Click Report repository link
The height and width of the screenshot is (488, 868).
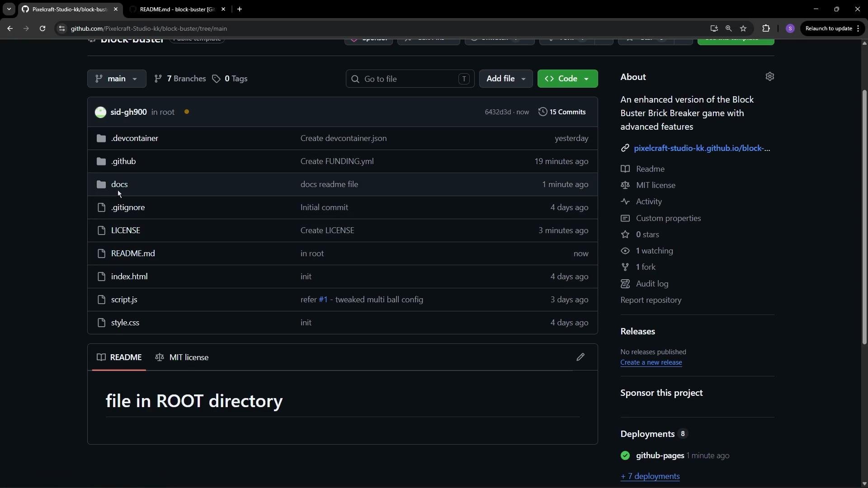(651, 300)
